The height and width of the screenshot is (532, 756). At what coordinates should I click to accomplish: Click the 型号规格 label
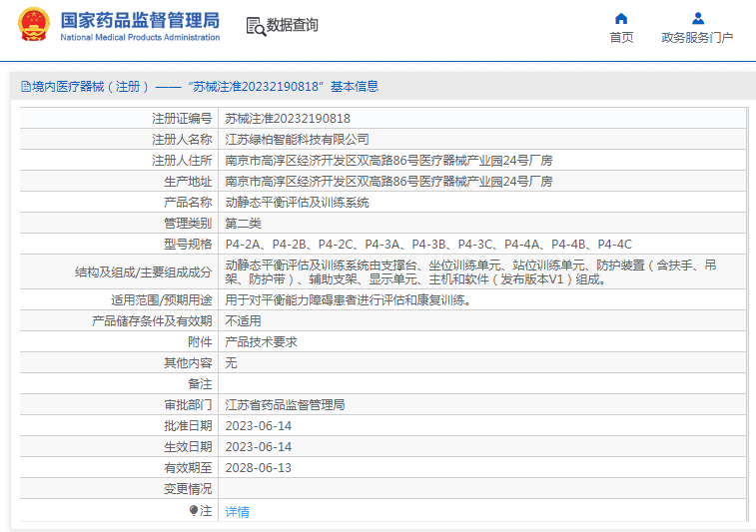188,245
